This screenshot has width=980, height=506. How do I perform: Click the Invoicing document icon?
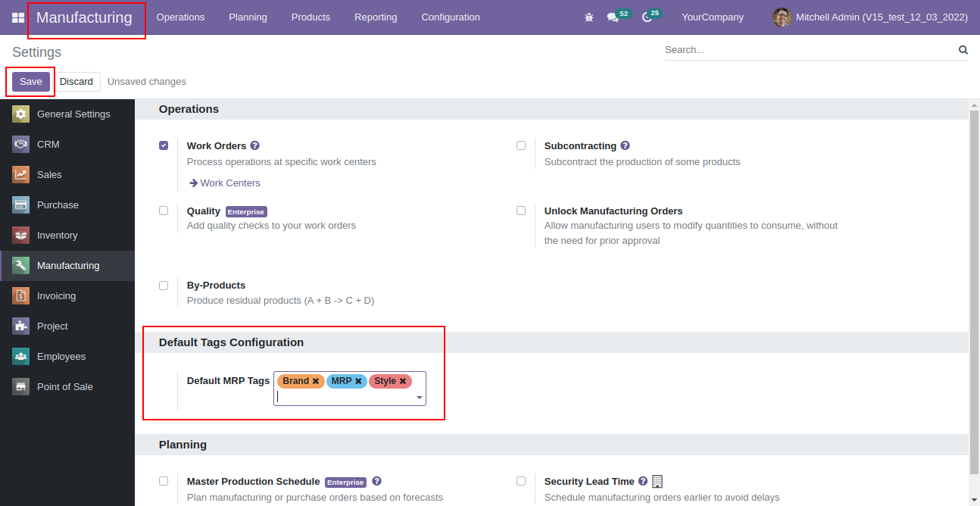point(20,296)
